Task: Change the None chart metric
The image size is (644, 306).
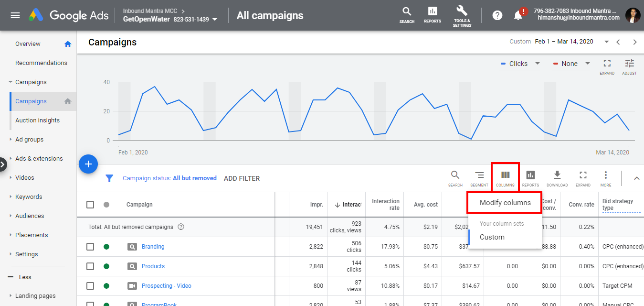Action: pyautogui.click(x=571, y=64)
